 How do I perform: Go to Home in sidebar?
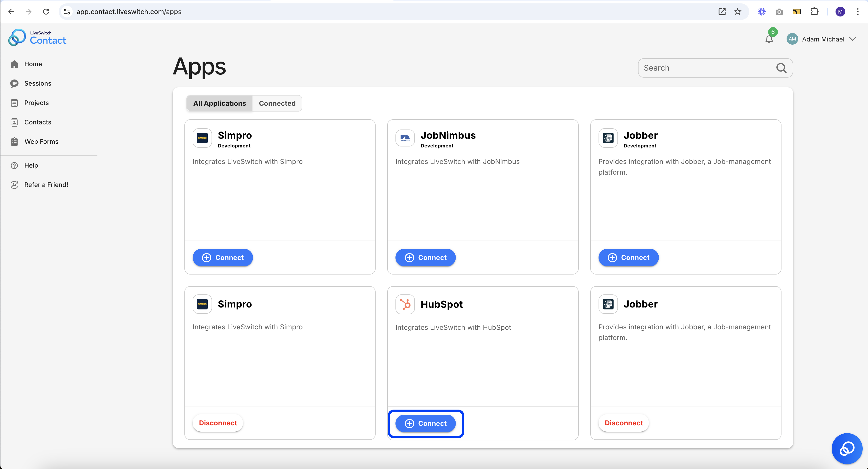pyautogui.click(x=33, y=64)
